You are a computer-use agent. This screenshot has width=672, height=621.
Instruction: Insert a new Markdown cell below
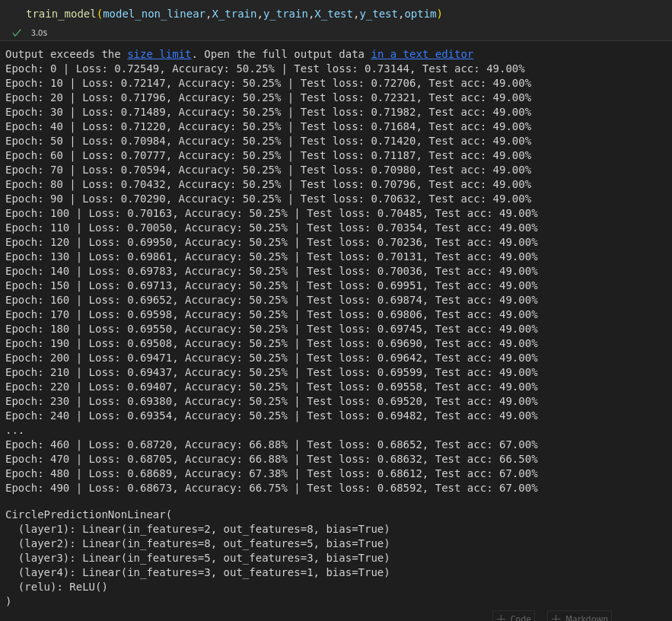click(580, 618)
